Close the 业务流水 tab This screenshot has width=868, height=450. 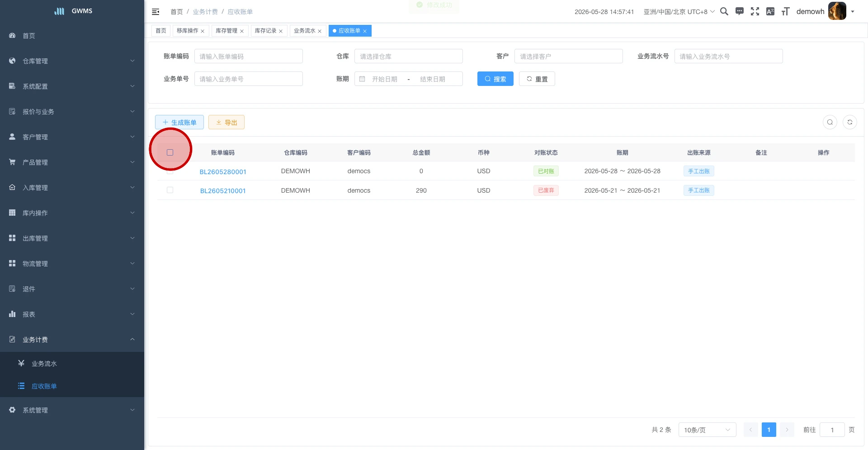[x=320, y=31]
